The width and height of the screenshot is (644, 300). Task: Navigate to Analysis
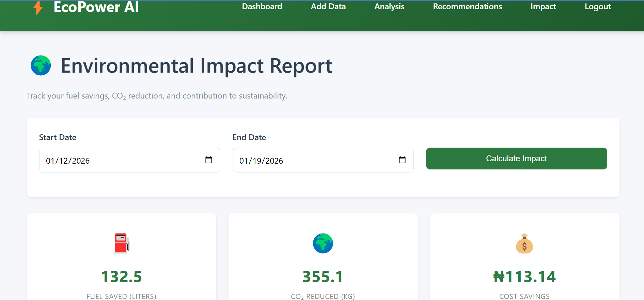click(389, 6)
